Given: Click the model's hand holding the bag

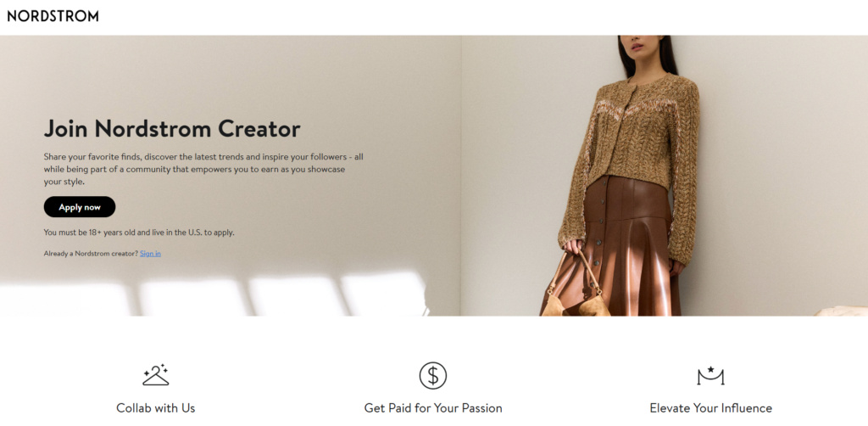Looking at the screenshot, I should coord(575,247).
